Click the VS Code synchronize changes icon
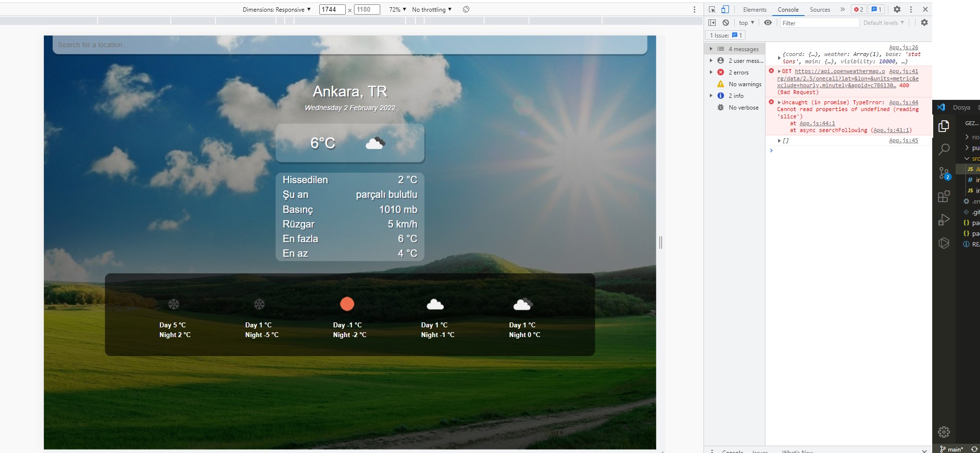Screen dimensions: 980x453 [974, 449]
